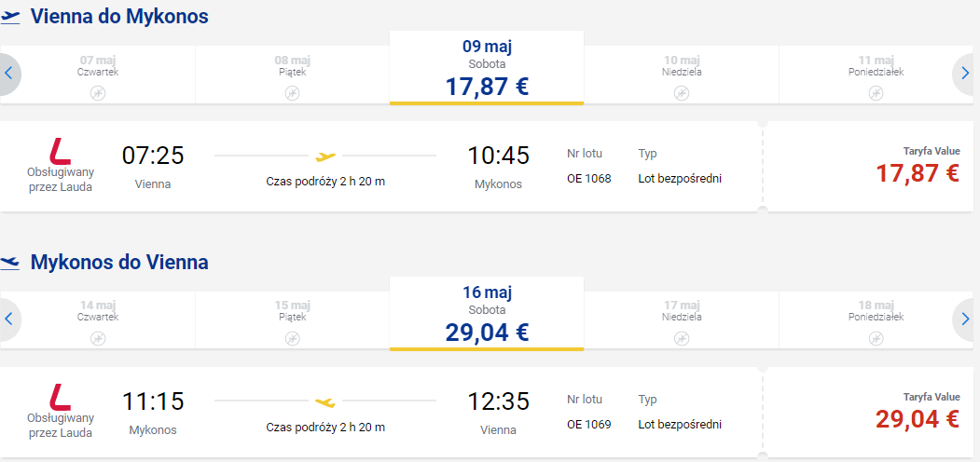Viewport: 980px width, 462px height.
Task: Click the Lauda logo on flight OE 1069
Action: tap(60, 397)
